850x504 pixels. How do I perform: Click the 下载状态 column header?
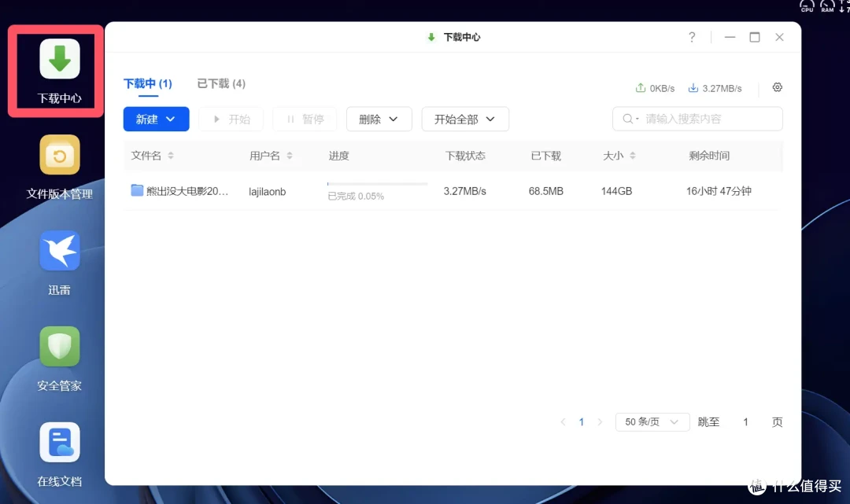465,156
